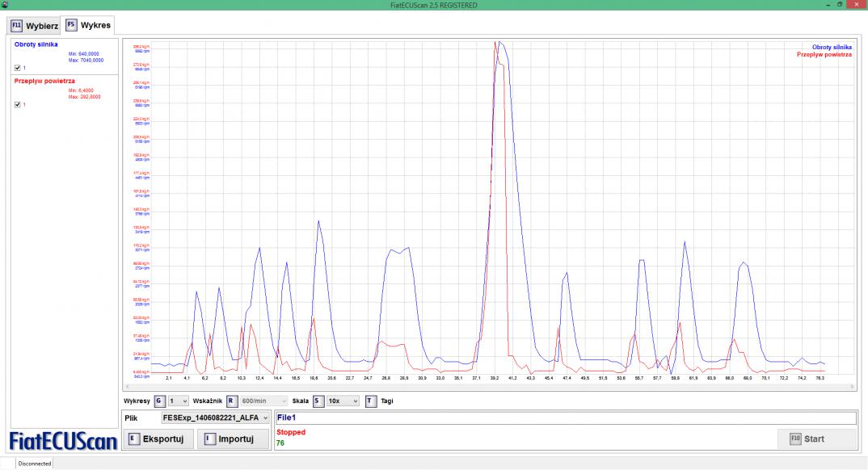Click the Disconnected status bar label
Image resolution: width=868 pixels, height=470 pixels.
tap(34, 464)
